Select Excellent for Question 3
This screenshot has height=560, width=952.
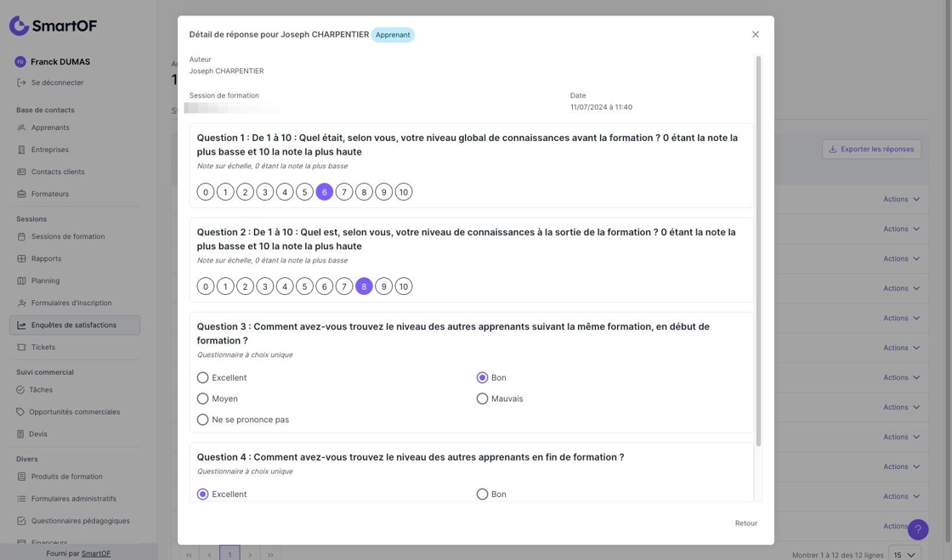tap(202, 377)
